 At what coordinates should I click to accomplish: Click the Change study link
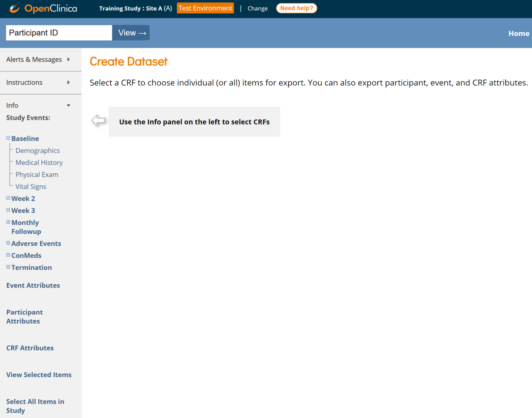[257, 8]
